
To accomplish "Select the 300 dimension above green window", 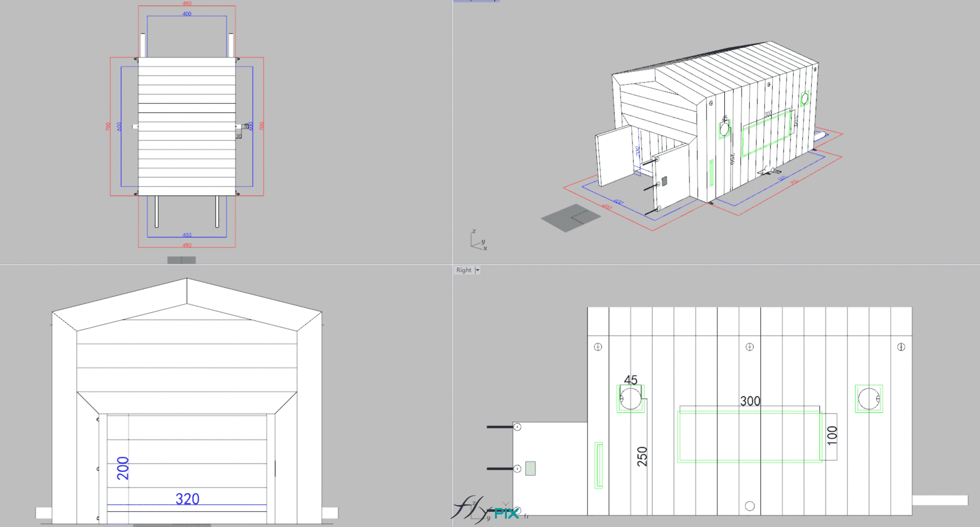I will click(750, 401).
